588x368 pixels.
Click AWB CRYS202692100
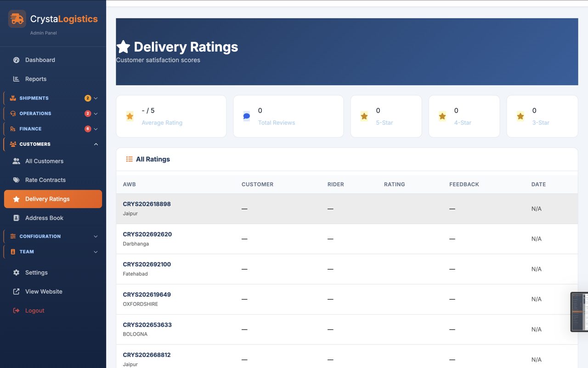click(147, 264)
